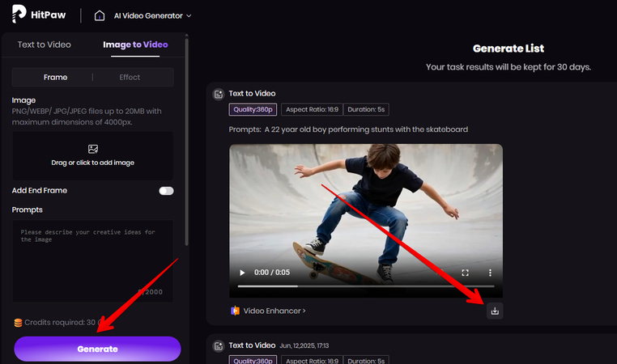Select the Image to Video tab
This screenshot has width=617, height=364.
(x=135, y=44)
